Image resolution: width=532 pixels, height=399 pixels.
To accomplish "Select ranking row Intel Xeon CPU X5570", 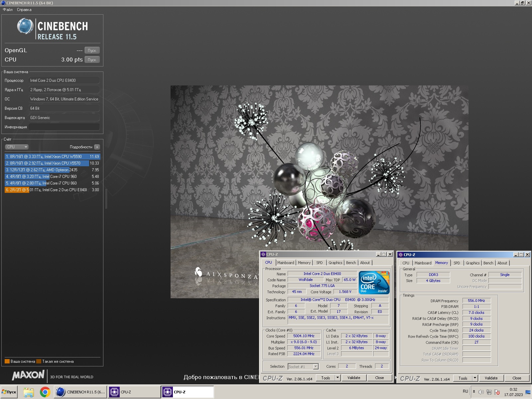I will 52,163.
